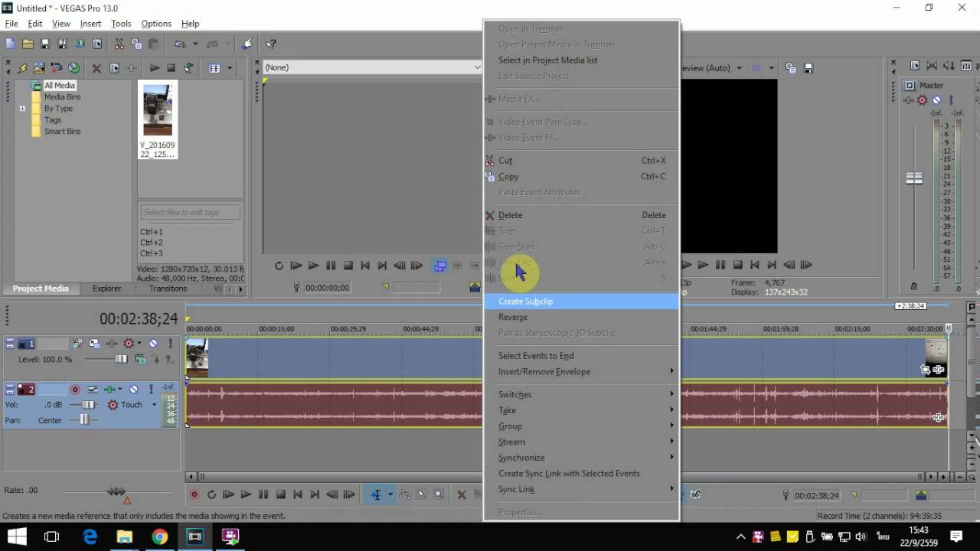Screen dimensions: 980x551
Task: Toggle track 1 Mute button
Action: tap(153, 344)
